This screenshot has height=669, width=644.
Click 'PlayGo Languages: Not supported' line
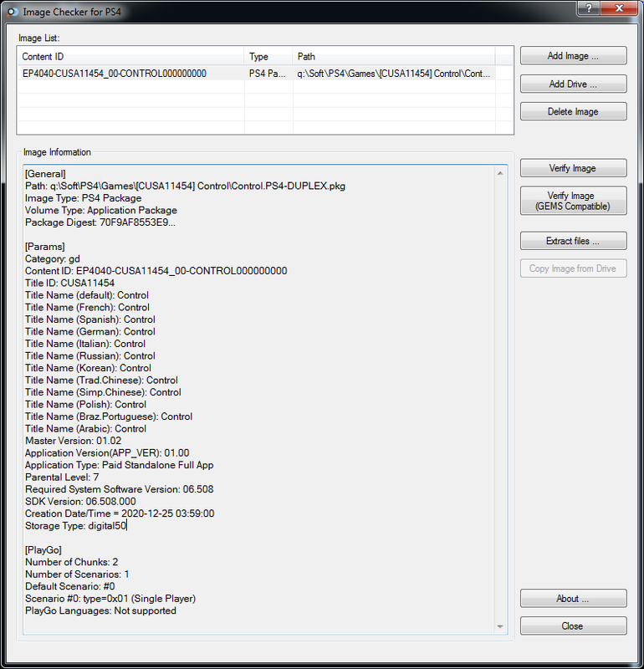tap(100, 610)
